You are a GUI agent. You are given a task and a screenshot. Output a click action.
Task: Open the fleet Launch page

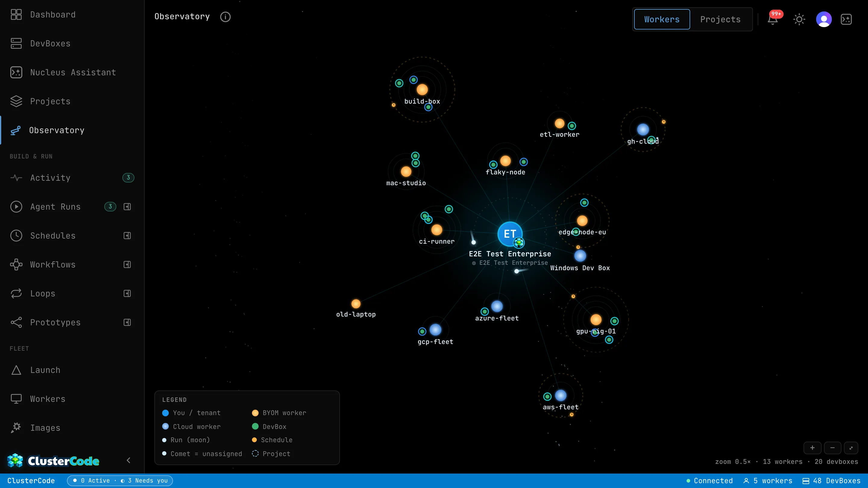72,370
